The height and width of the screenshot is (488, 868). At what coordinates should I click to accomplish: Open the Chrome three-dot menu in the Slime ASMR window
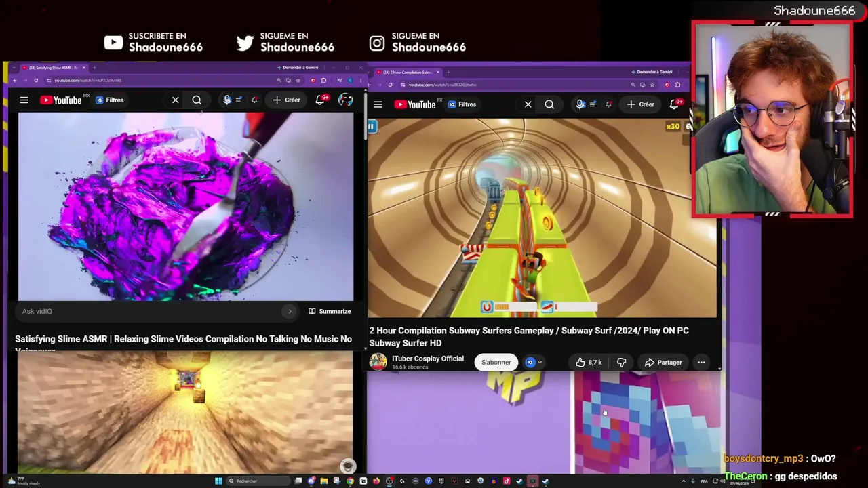pyautogui.click(x=359, y=80)
